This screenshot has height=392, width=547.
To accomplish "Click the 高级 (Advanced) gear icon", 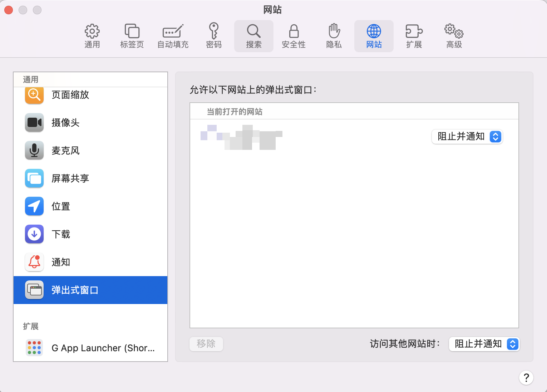I will 453,35.
